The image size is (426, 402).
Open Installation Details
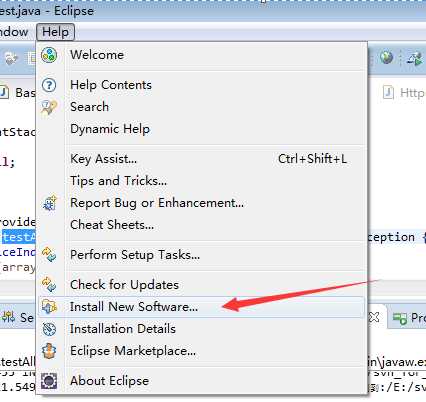[x=201, y=329]
